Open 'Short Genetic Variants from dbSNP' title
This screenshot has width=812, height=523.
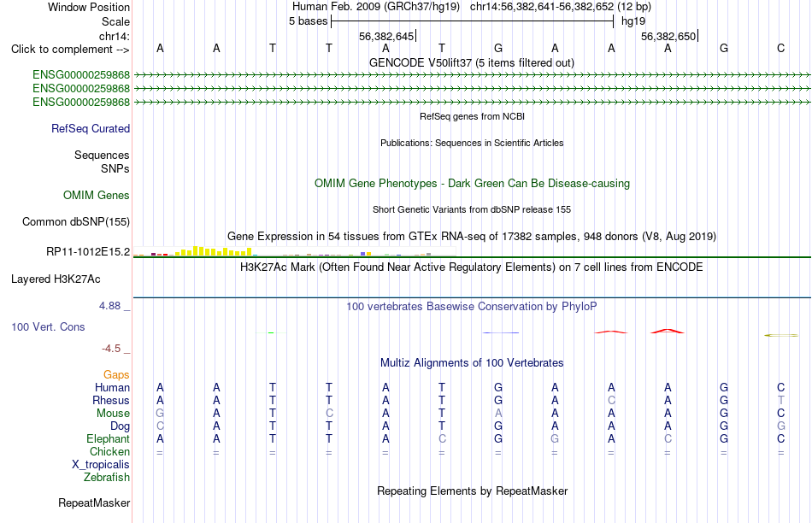pos(471,209)
